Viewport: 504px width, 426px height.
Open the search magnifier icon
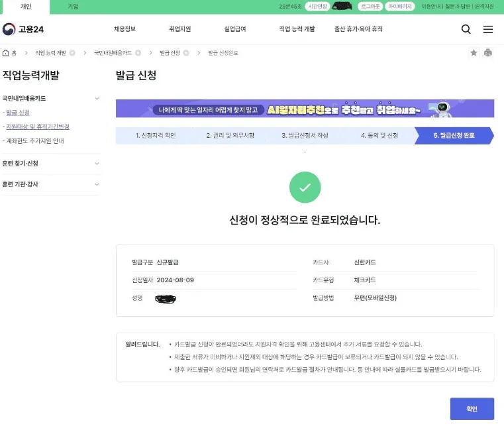pos(466,29)
